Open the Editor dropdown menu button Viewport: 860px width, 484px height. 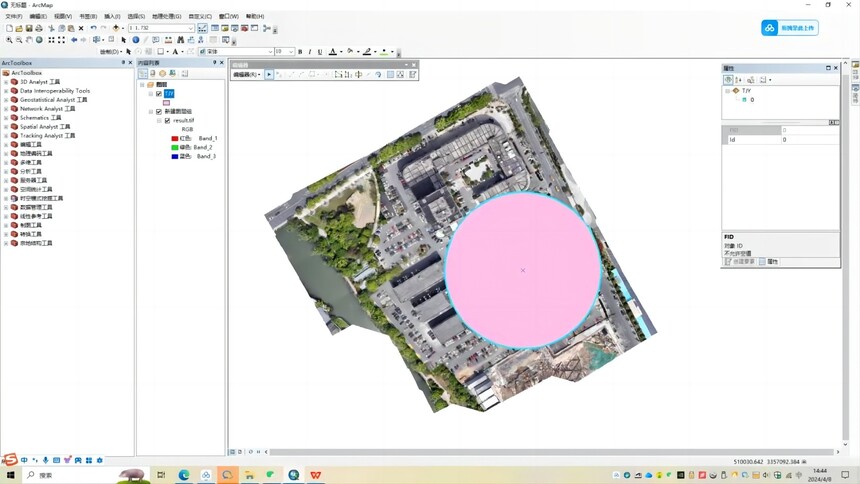246,74
